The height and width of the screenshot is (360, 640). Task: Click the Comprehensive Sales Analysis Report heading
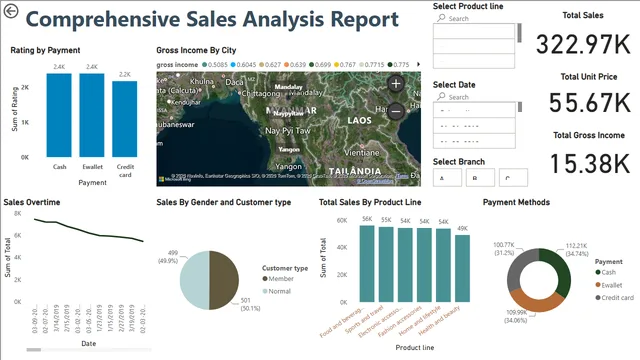pyautogui.click(x=212, y=19)
